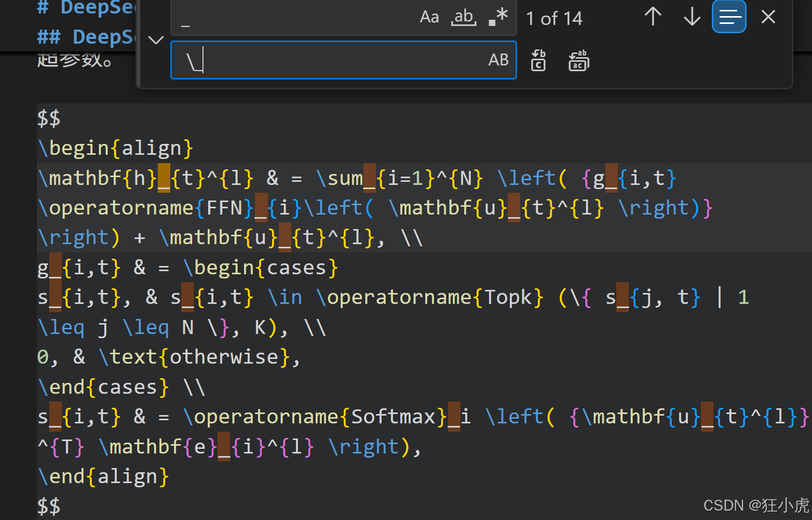The image size is (812, 520).
Task: Click the Replace single match icon
Action: coord(538,60)
